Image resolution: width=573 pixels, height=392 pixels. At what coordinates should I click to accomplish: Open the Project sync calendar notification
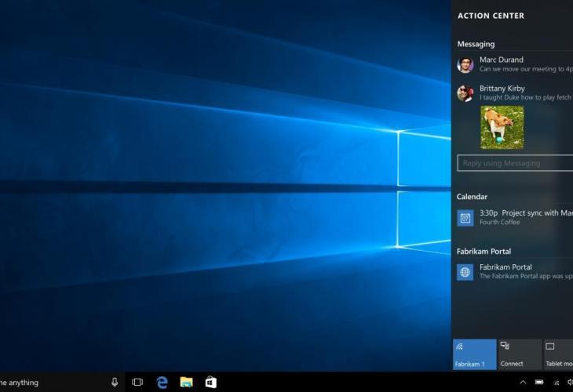point(522,217)
